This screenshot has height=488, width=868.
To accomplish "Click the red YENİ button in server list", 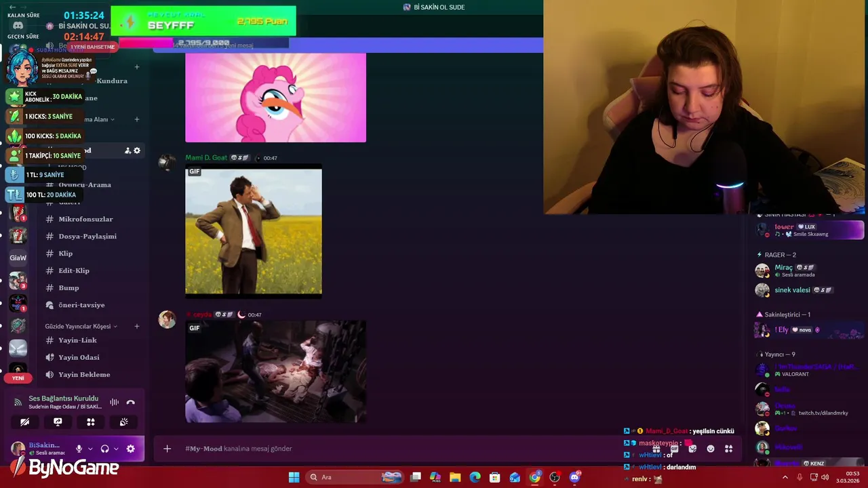I will (18, 378).
